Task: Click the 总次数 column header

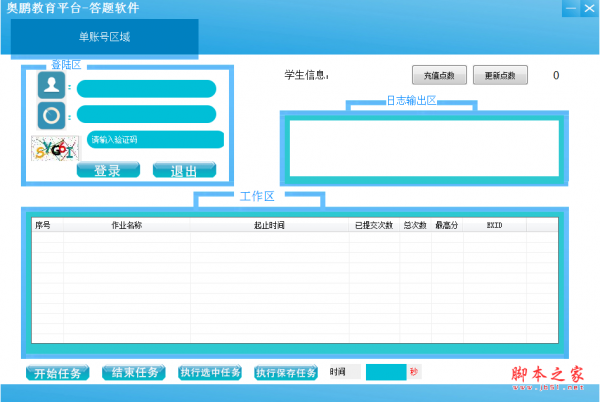Action: (x=415, y=225)
